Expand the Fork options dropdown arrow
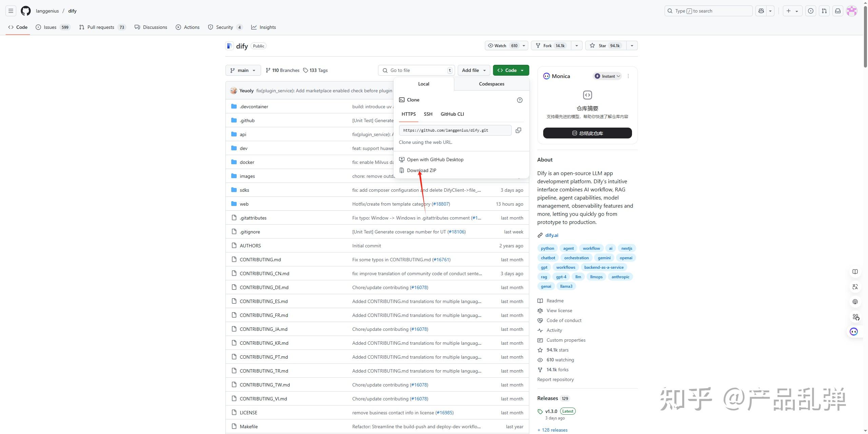Screen dimensions: 868x434 [576, 46]
